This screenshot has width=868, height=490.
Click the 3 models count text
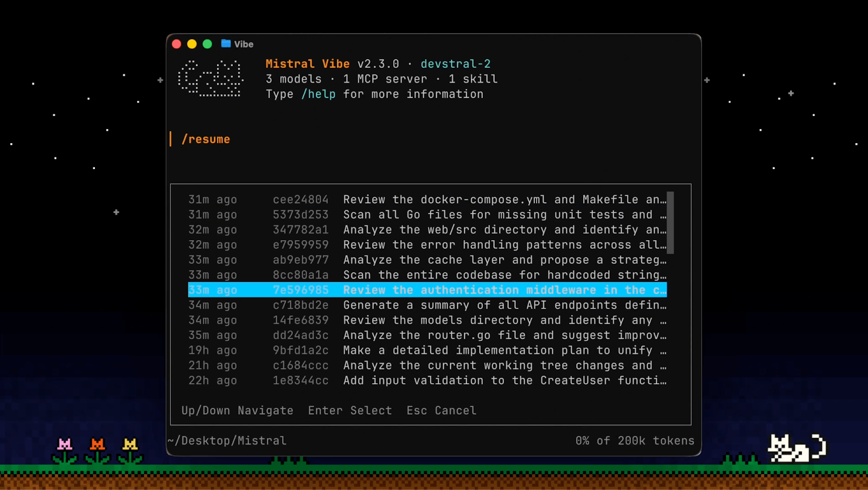click(x=293, y=79)
